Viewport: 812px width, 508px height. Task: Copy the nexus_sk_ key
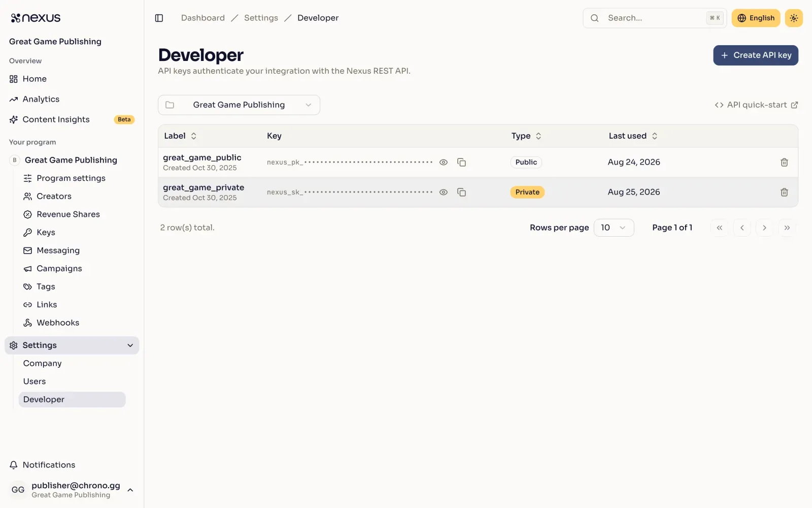coord(461,192)
